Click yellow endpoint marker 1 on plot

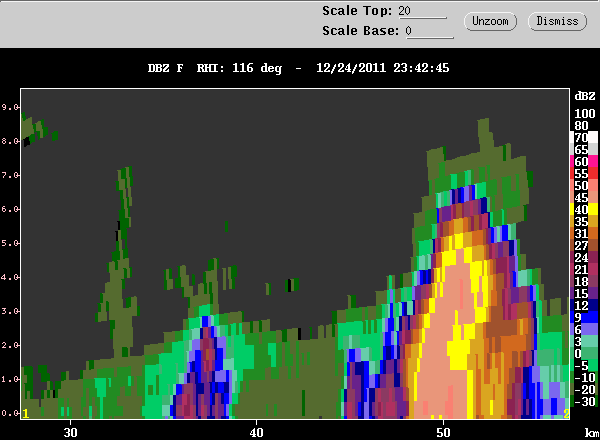coord(26,413)
